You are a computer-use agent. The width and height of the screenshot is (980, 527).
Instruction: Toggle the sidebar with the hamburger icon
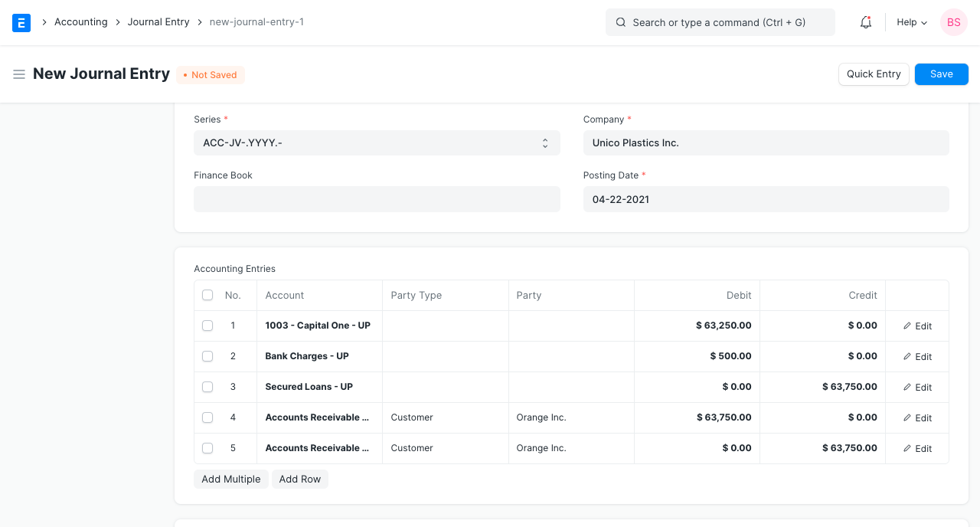point(19,74)
